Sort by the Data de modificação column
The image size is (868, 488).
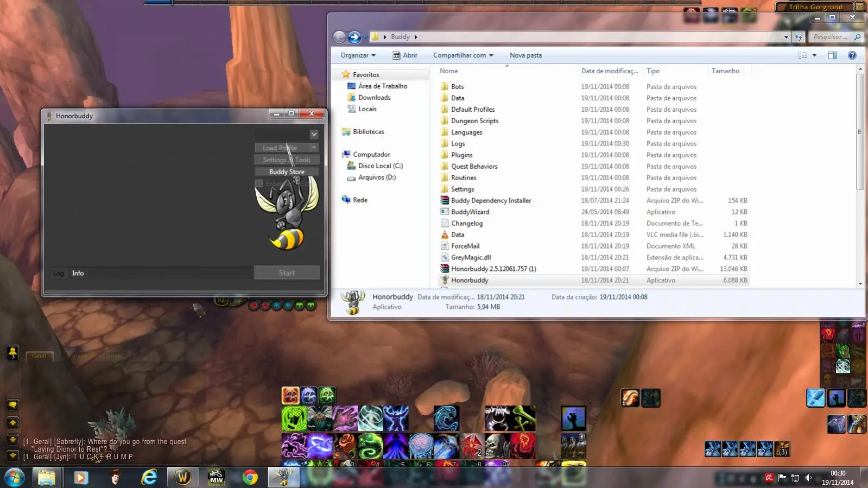(x=610, y=71)
